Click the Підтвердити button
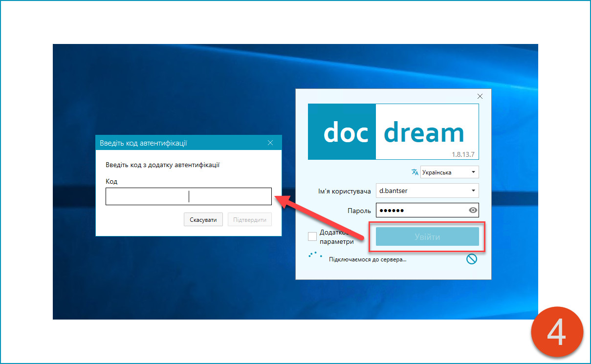The image size is (591, 364). (x=249, y=220)
